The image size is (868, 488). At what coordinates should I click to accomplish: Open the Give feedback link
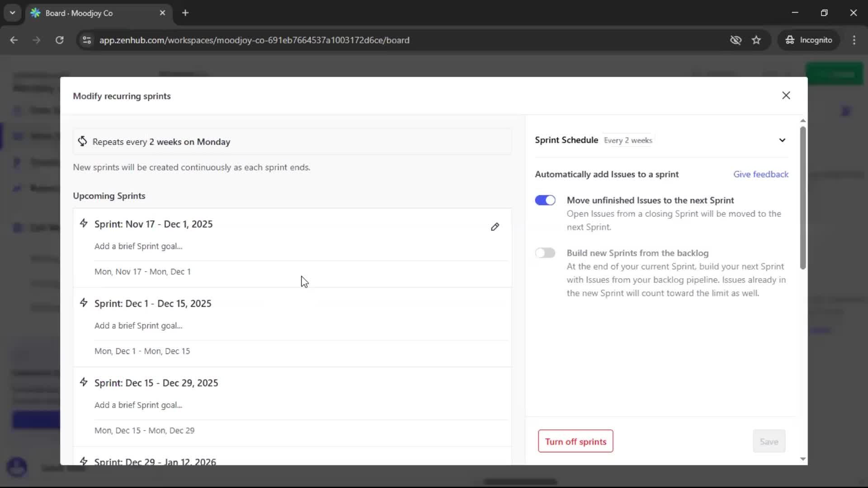(761, 174)
